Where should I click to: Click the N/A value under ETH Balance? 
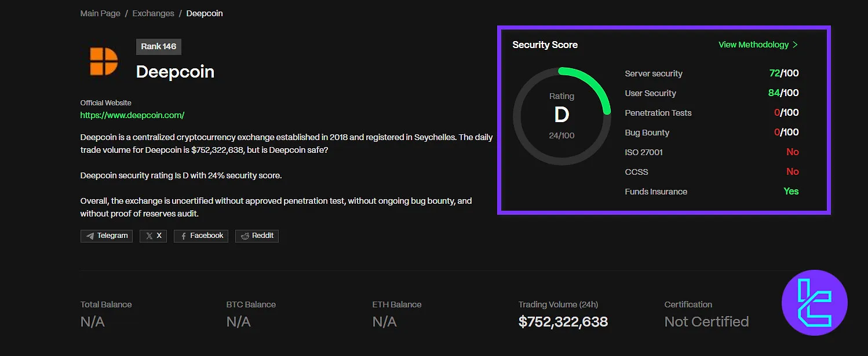pyautogui.click(x=385, y=322)
